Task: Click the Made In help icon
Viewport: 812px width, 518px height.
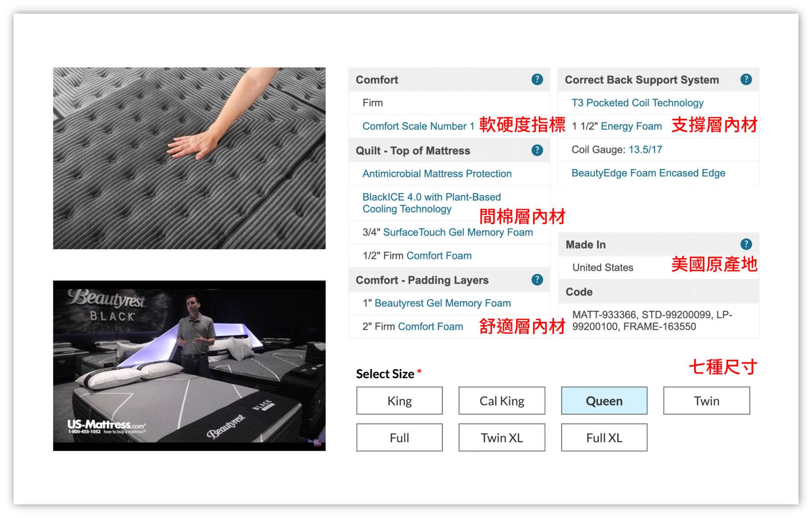Action: (x=746, y=244)
